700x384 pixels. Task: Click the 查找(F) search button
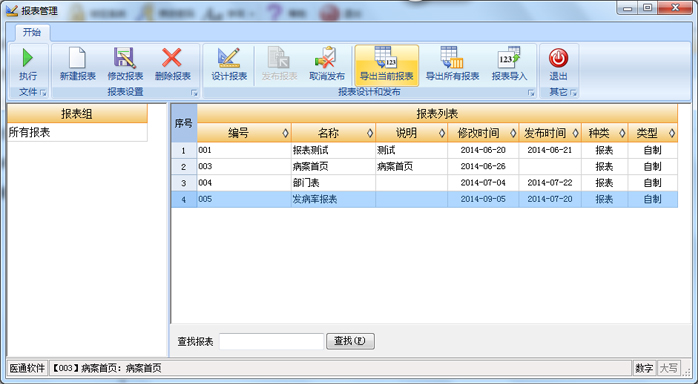point(350,341)
